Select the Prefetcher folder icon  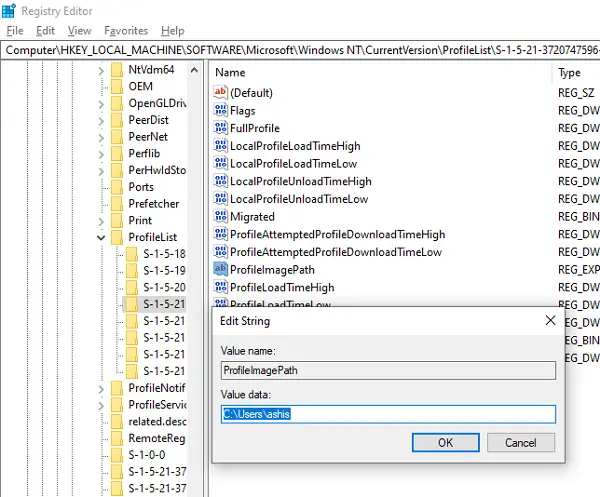117,204
